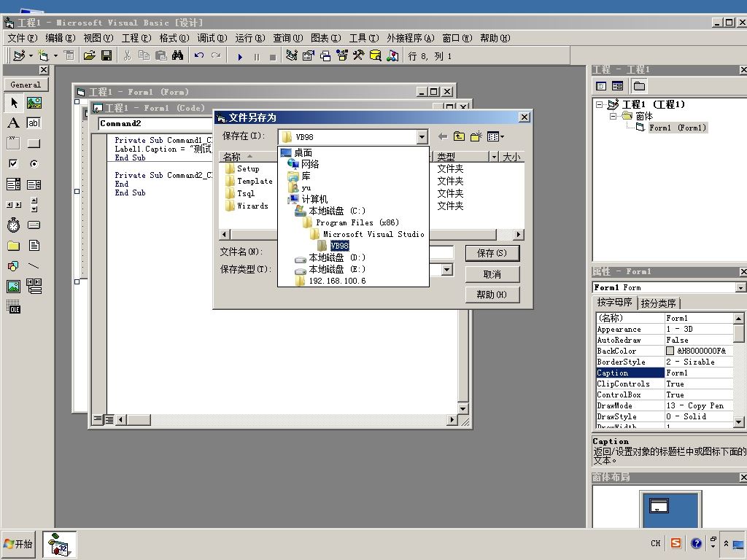747x560 pixels.
Task: Select the ComboBox tool in toolbox
Action: (x=14, y=184)
